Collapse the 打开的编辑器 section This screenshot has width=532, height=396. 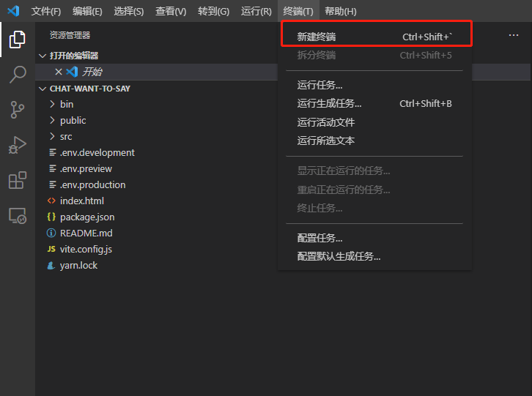43,56
